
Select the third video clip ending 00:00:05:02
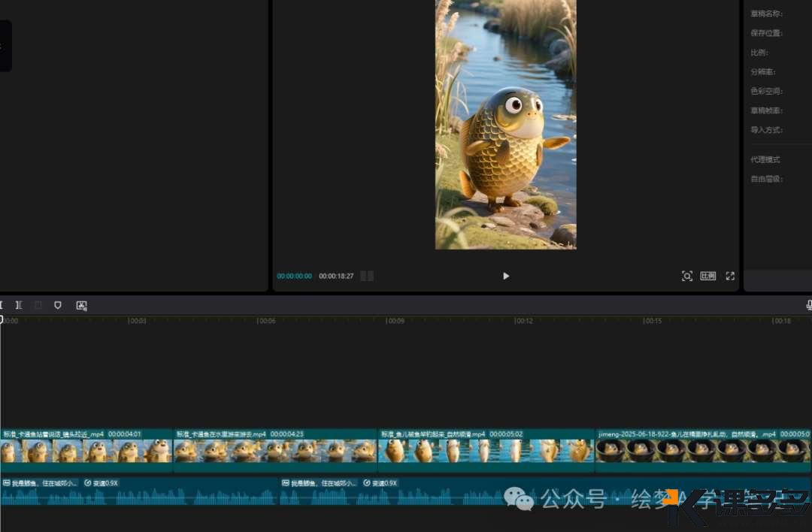click(486, 451)
